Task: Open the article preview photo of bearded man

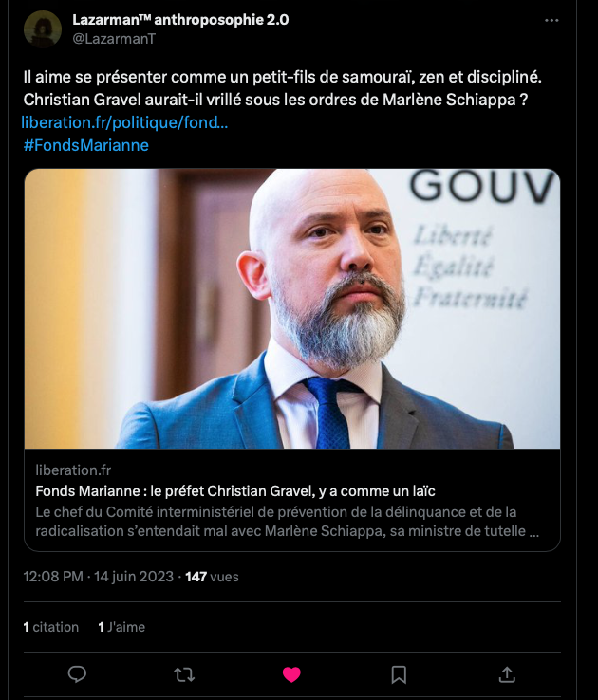Action: [x=292, y=308]
